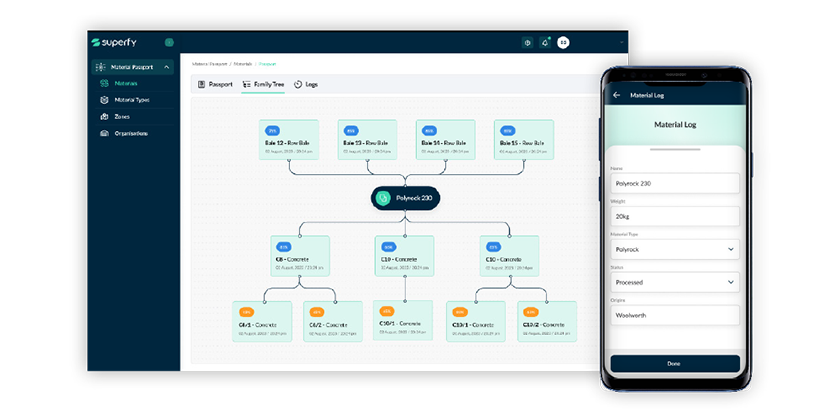Click the Polyrock 230 node icon
The width and height of the screenshot is (840, 420).
point(382,198)
